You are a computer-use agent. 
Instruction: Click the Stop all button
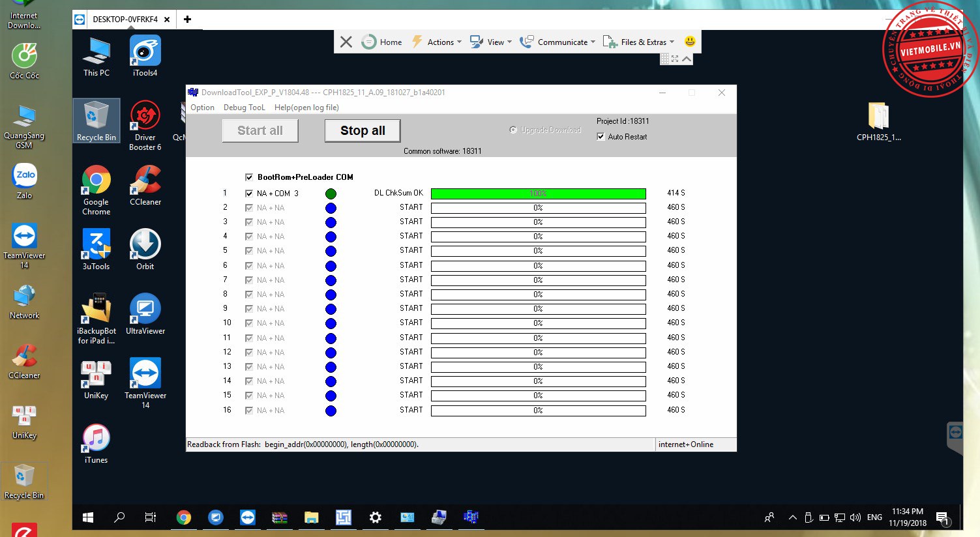coord(363,130)
